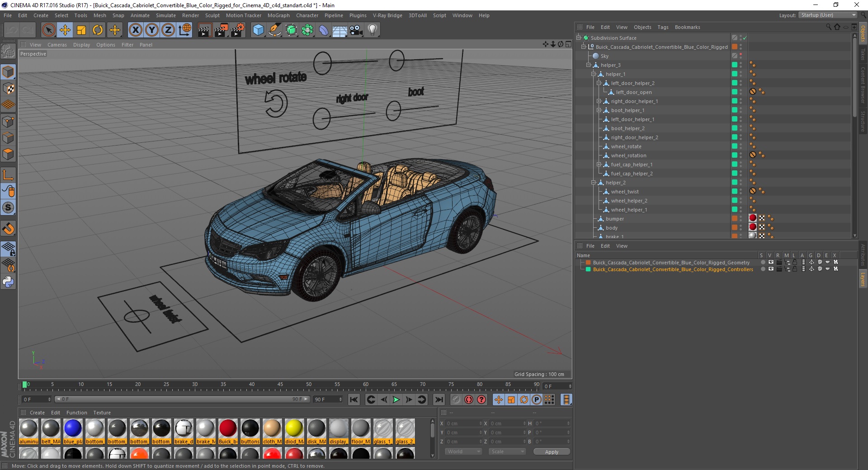Open the Character menu
This screenshot has width=868, height=470.
click(x=307, y=15)
